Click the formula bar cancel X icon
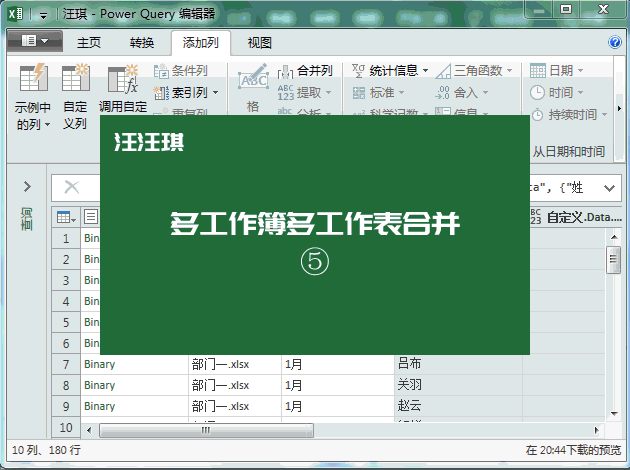This screenshot has height=470, width=630. click(72, 187)
